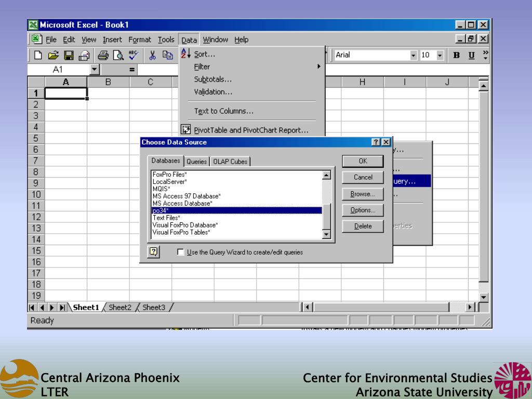Click the question mark help button in dialog title
Viewport: 532px width, 399px height.
376,142
